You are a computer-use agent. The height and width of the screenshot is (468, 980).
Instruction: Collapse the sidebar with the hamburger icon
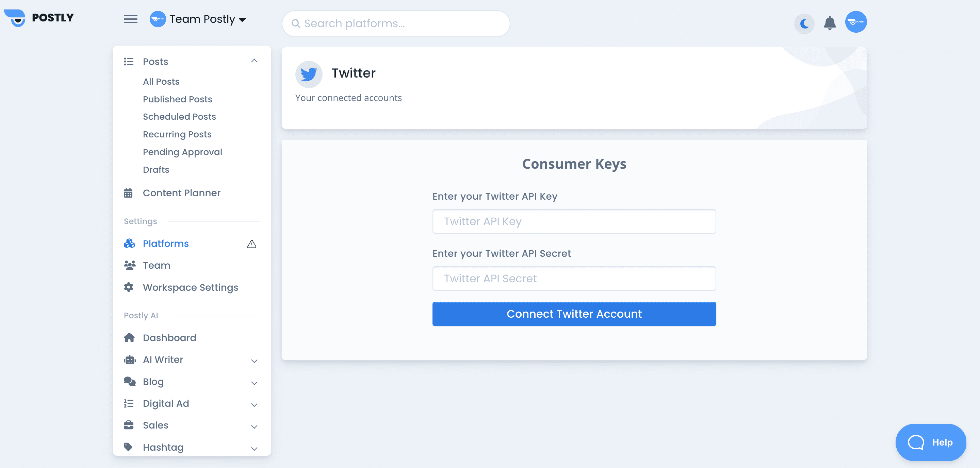130,19
